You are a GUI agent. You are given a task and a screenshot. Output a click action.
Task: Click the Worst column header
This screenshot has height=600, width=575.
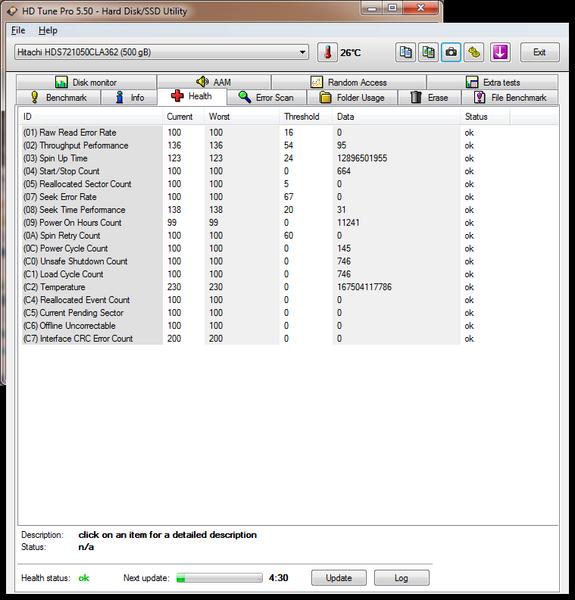242,117
